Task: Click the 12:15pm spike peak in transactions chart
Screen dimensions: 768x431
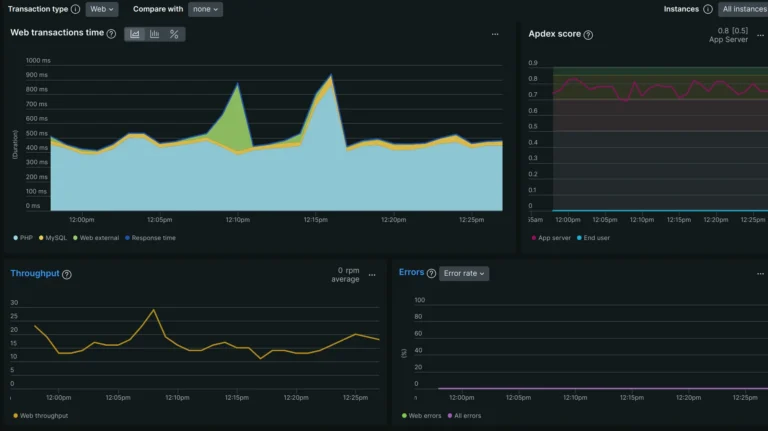Action: click(331, 75)
